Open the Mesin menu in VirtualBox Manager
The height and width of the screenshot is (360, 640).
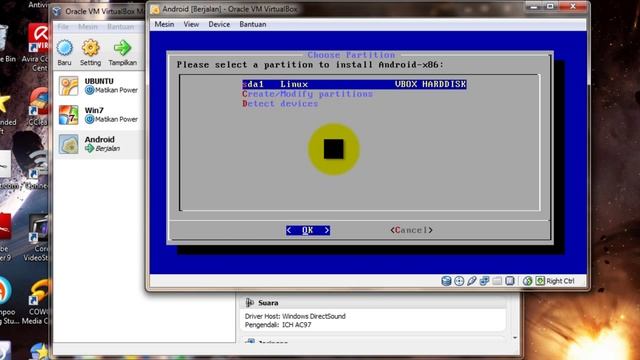coord(88,27)
